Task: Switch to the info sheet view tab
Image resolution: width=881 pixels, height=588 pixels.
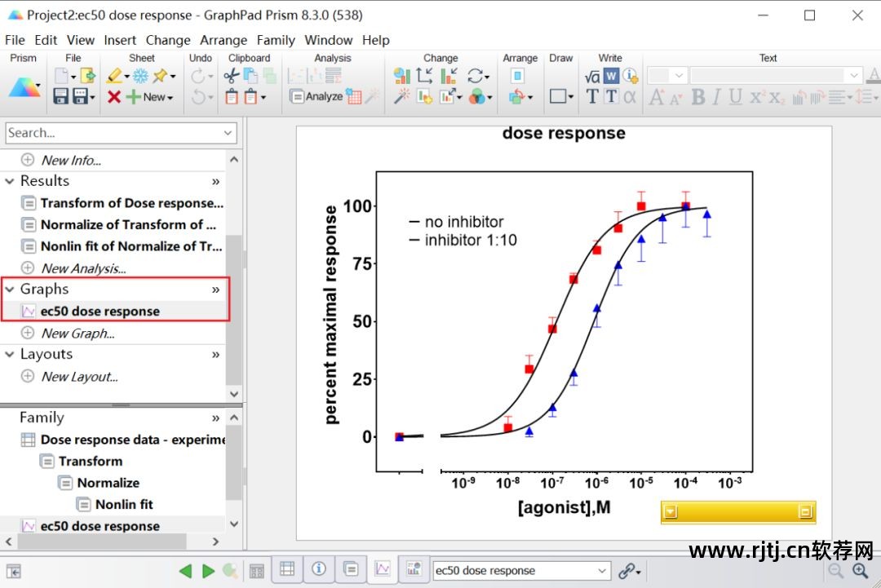Action: click(x=319, y=569)
